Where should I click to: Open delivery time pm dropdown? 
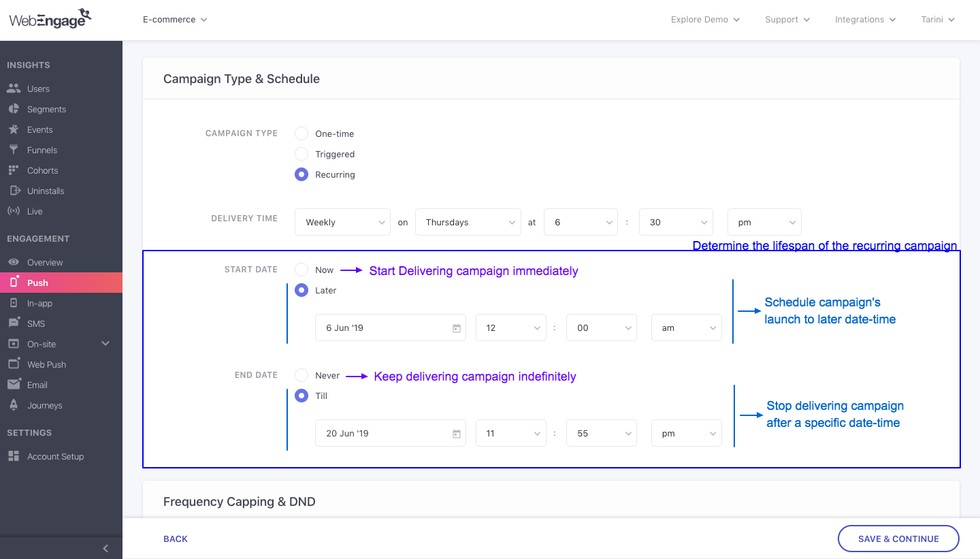pyautogui.click(x=764, y=222)
